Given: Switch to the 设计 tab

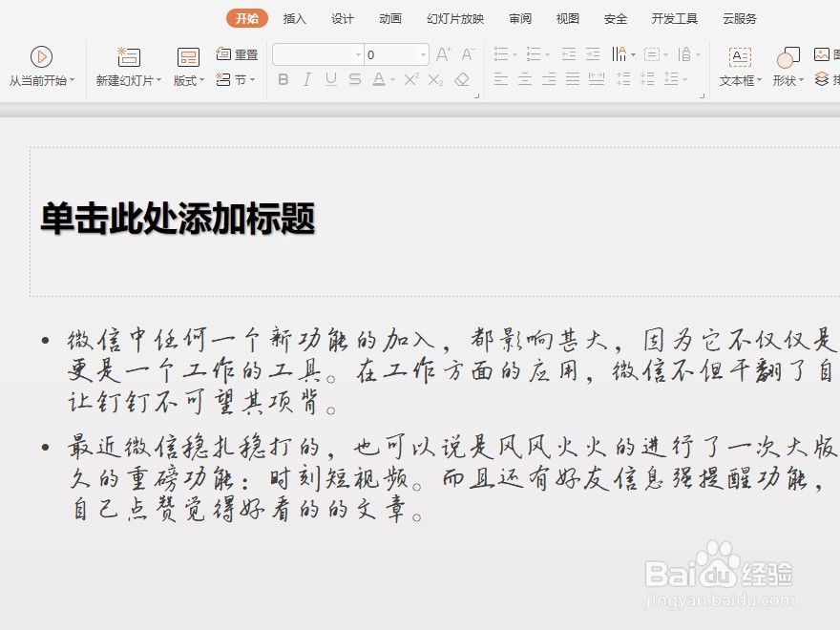Looking at the screenshot, I should tap(343, 19).
